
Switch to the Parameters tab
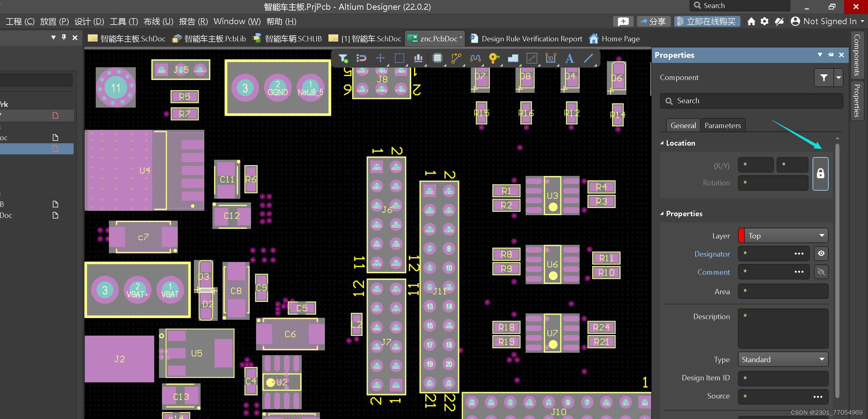pos(722,125)
